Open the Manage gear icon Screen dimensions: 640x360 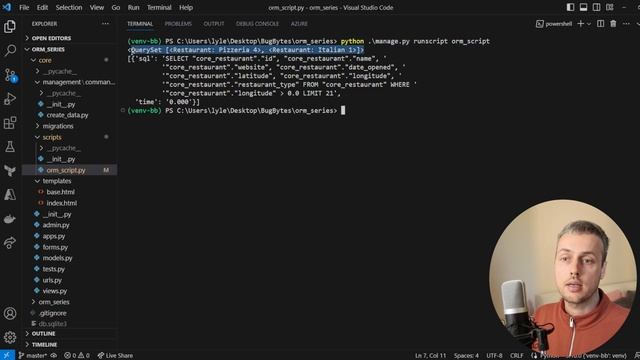pos(10,337)
